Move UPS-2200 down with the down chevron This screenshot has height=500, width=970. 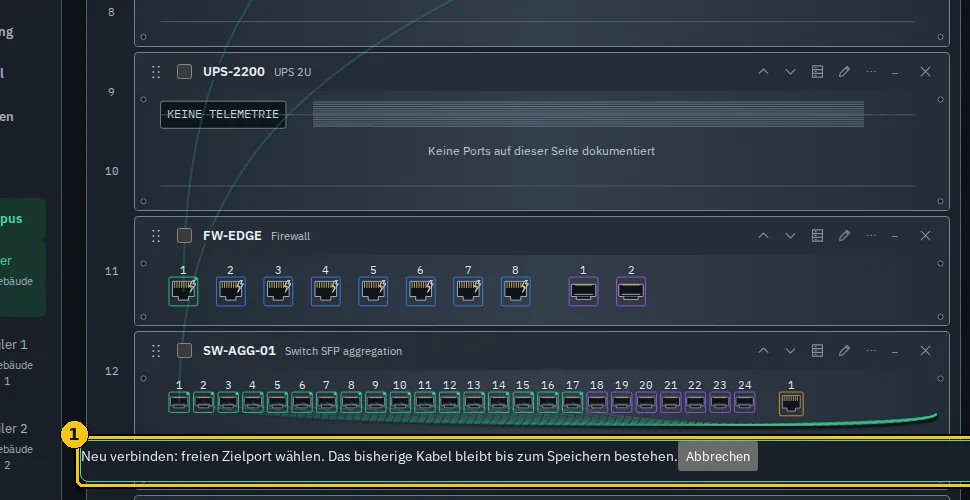pyautogui.click(x=790, y=72)
